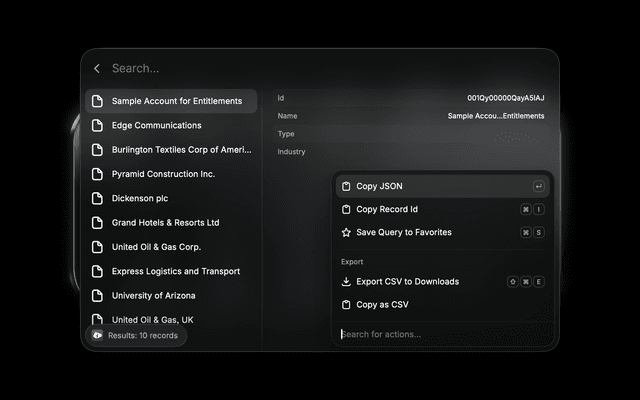Choose Copy JSON action
Viewport: 640px width, 400px height.
(x=443, y=186)
